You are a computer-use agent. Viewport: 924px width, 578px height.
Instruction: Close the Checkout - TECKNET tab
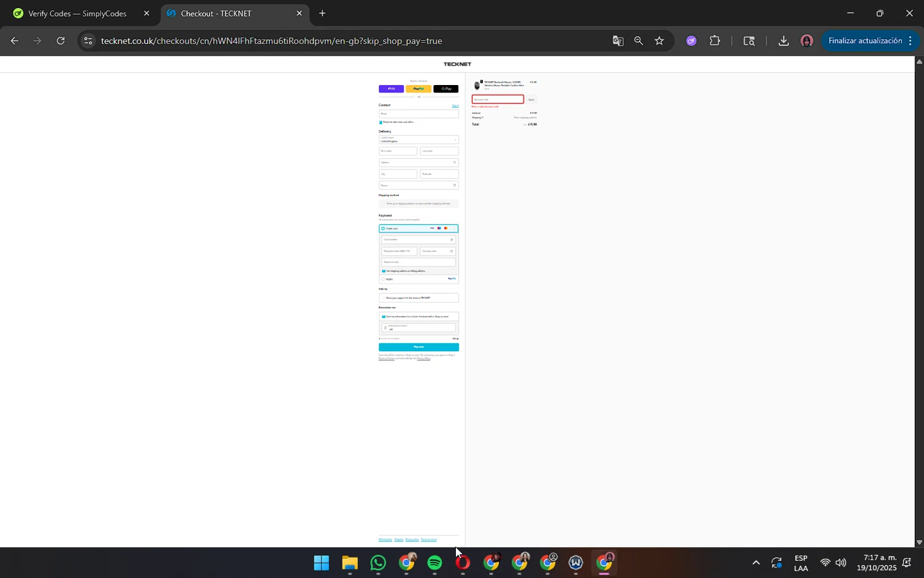(299, 14)
